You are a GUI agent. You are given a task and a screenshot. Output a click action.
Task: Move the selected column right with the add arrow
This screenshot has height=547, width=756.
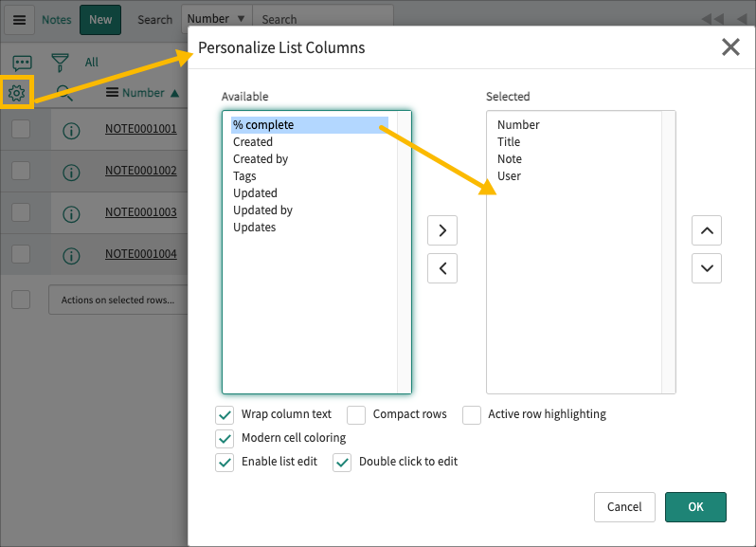[442, 230]
